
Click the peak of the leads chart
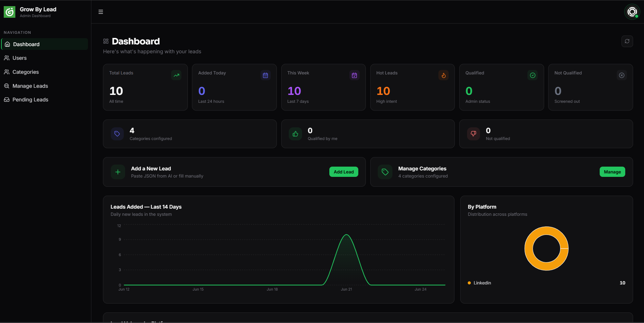pyautogui.click(x=346, y=235)
